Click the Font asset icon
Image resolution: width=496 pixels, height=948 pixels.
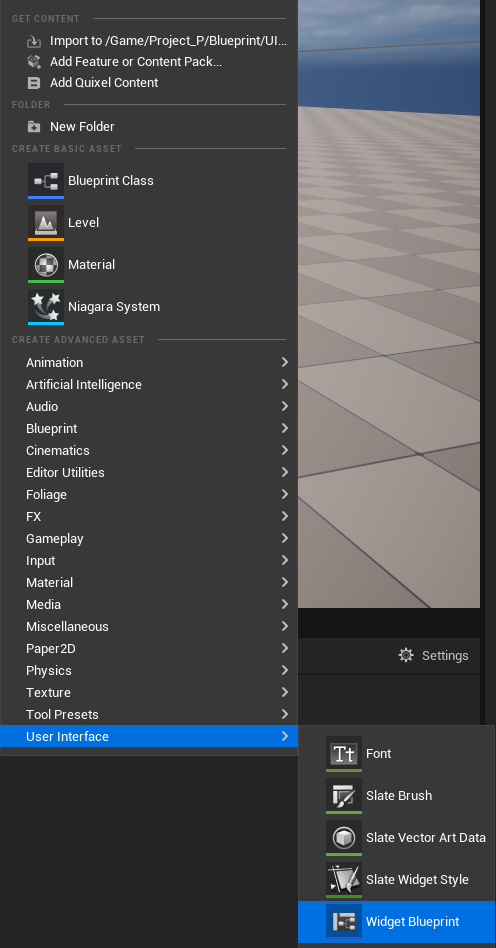pyautogui.click(x=344, y=753)
